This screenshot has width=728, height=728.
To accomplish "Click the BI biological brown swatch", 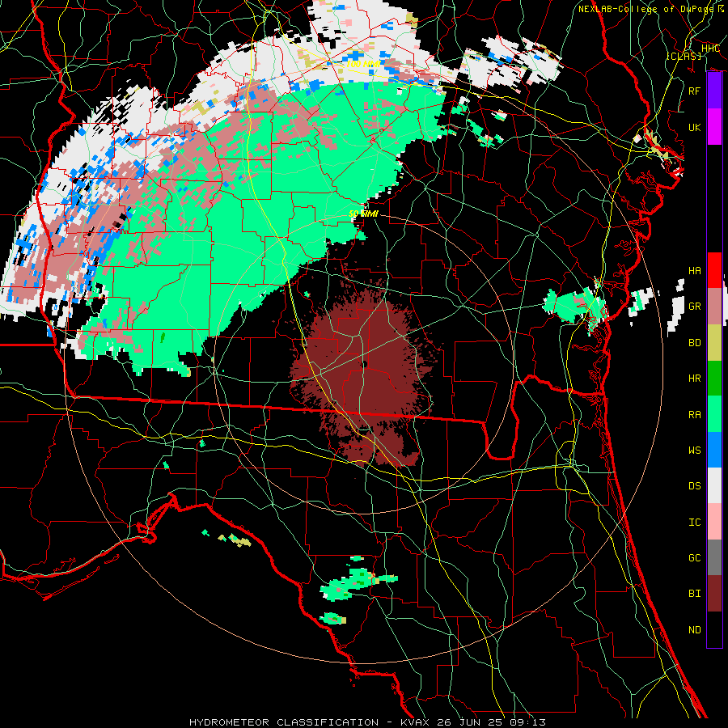I will point(714,594).
